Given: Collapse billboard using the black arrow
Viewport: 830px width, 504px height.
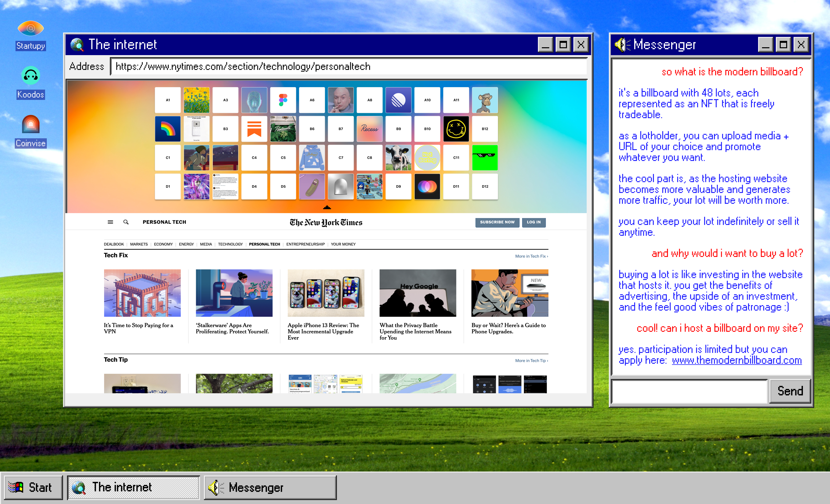Looking at the screenshot, I should 327,208.
